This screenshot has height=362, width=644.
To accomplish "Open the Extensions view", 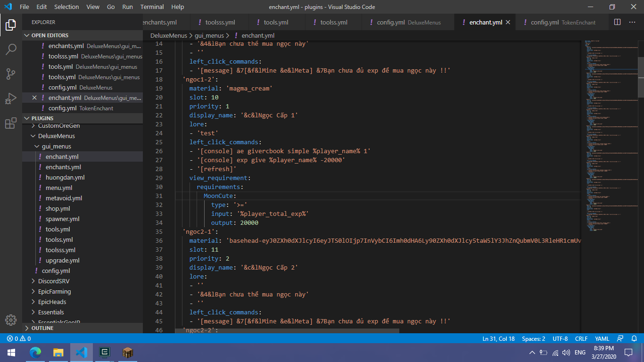I will (11, 123).
